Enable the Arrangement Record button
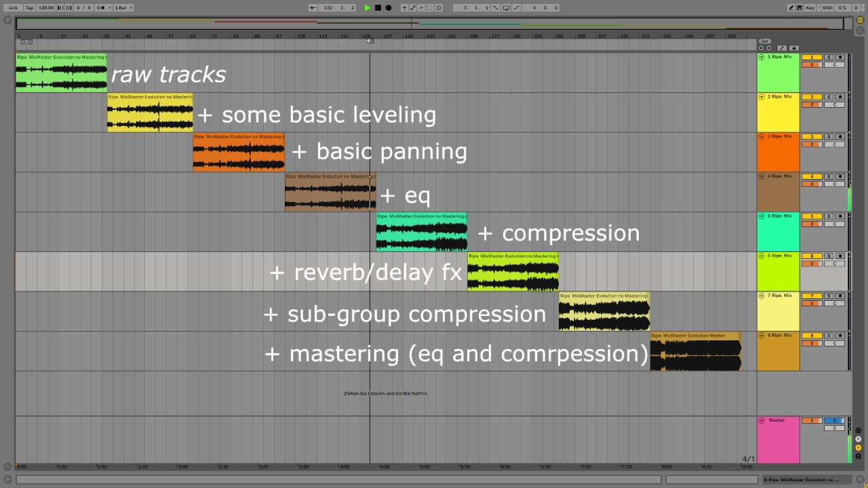The image size is (868, 488). 389,8
